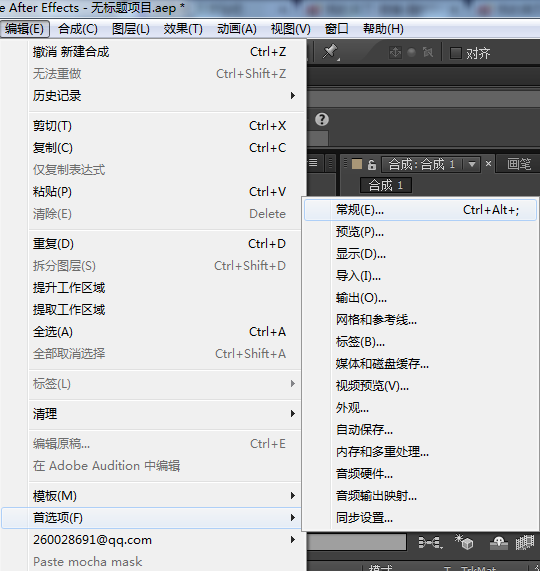Open the 合成(C) menu
Viewport: 540px width, 571px height.
tap(78, 29)
